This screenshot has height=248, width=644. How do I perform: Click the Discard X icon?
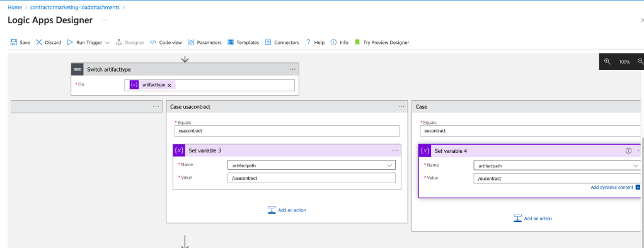coord(39,42)
